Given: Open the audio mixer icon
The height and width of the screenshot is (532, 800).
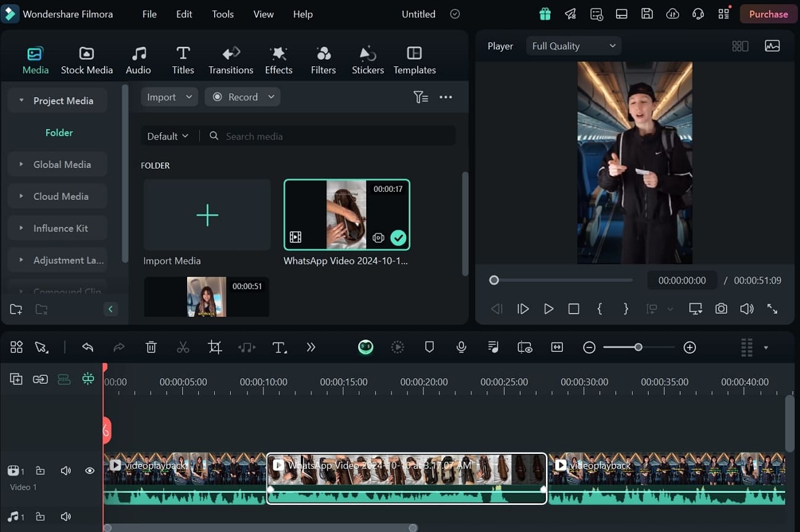Looking at the screenshot, I should click(493, 347).
